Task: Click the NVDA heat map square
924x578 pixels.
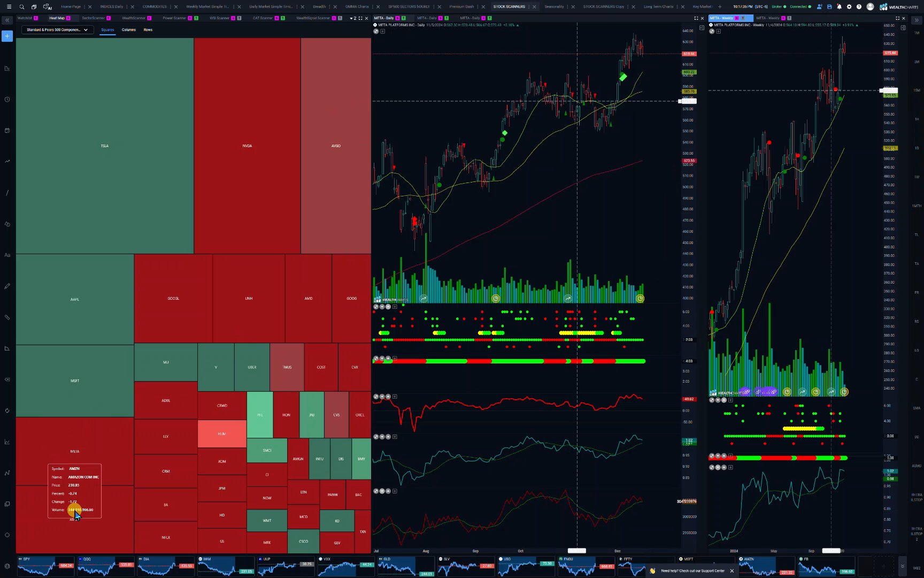Action: click(x=247, y=146)
